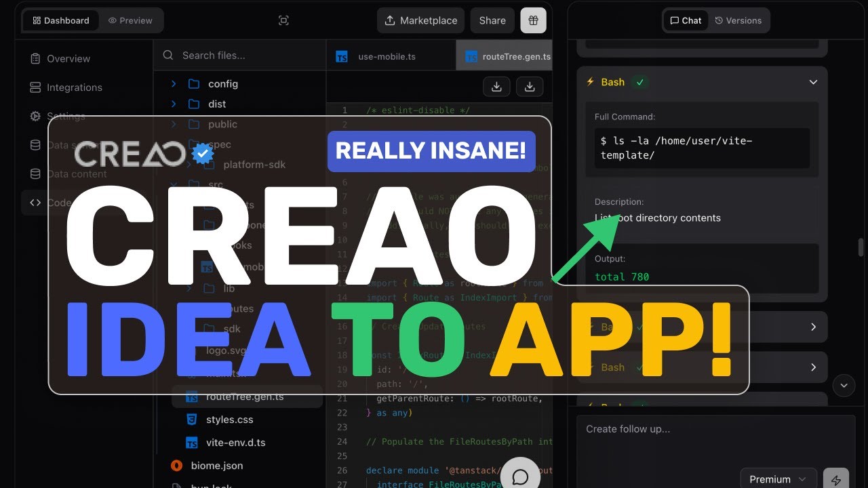Click the chat panel scrollbar thumb
The image size is (868, 488).
coord(861,247)
